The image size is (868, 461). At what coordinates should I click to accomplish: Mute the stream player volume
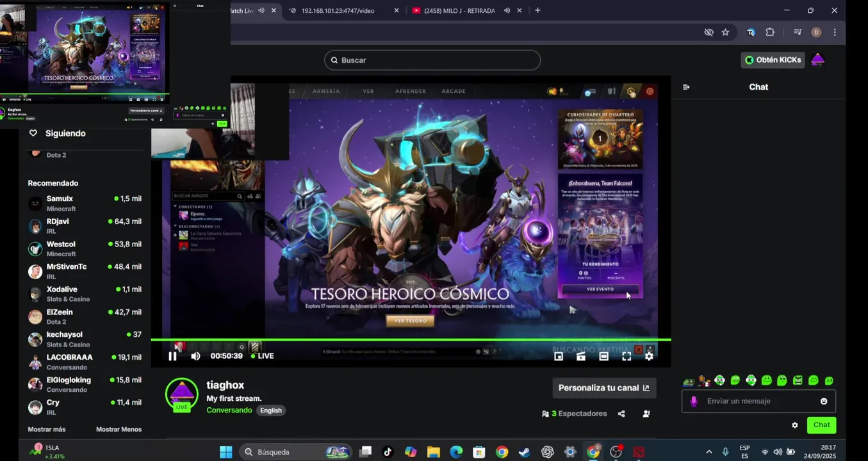pyautogui.click(x=195, y=356)
